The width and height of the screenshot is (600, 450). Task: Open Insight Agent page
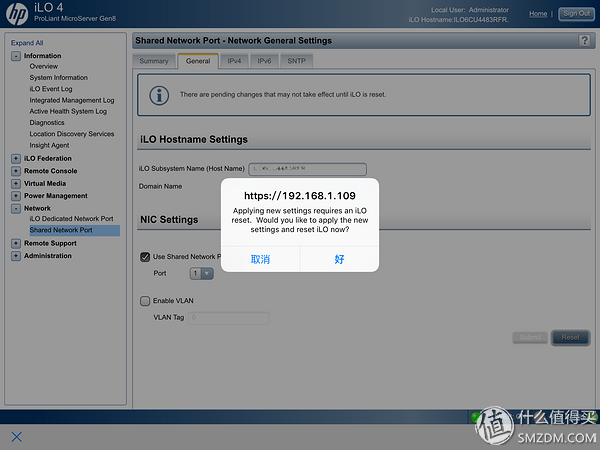coord(49,145)
